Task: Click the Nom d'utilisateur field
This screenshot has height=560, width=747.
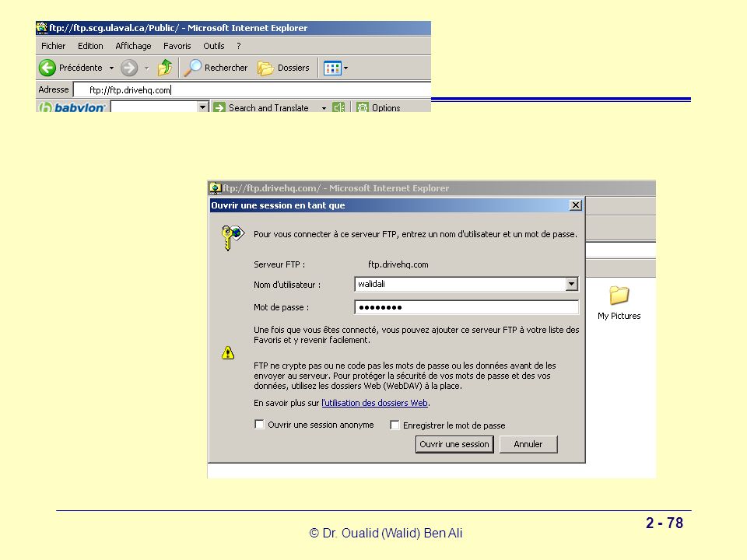Action: coord(466,285)
